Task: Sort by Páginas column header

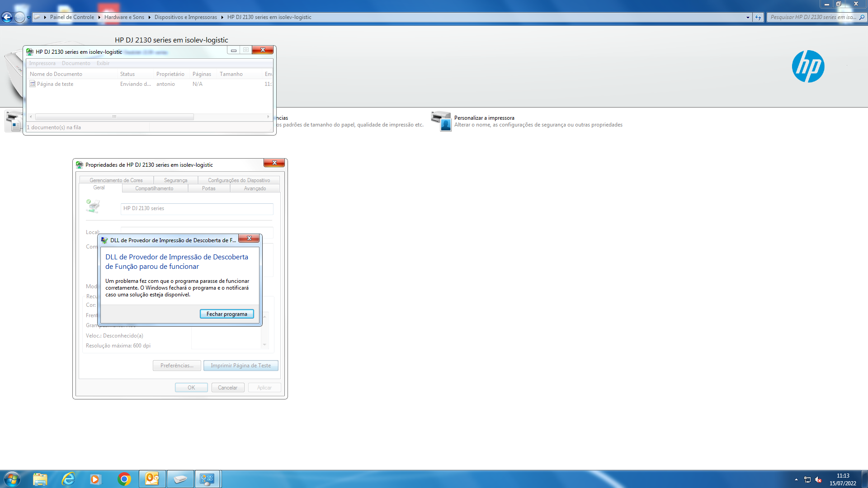Action: [203, 74]
